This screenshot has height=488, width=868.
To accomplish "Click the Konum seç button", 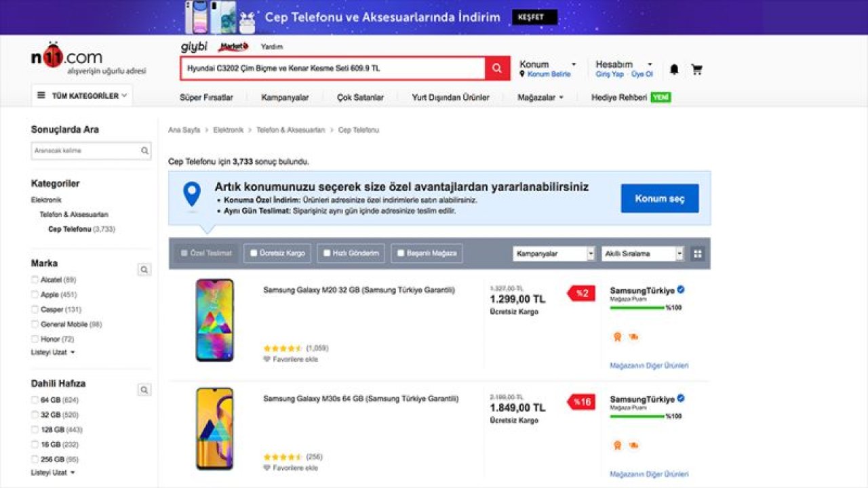I will tap(658, 198).
